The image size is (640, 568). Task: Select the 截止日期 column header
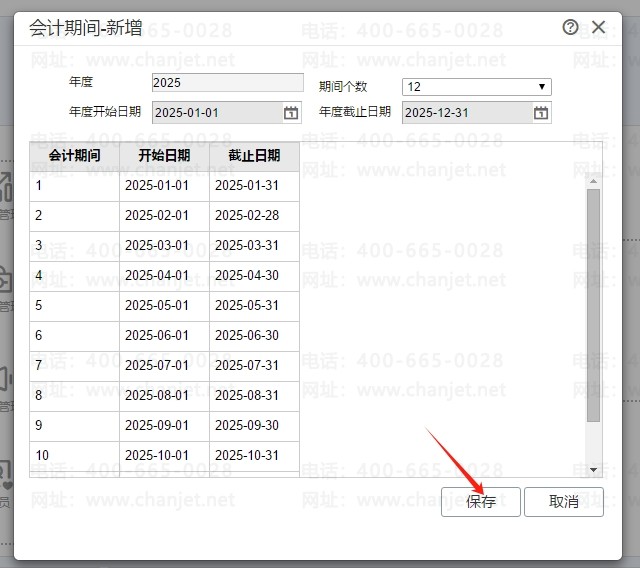point(254,156)
